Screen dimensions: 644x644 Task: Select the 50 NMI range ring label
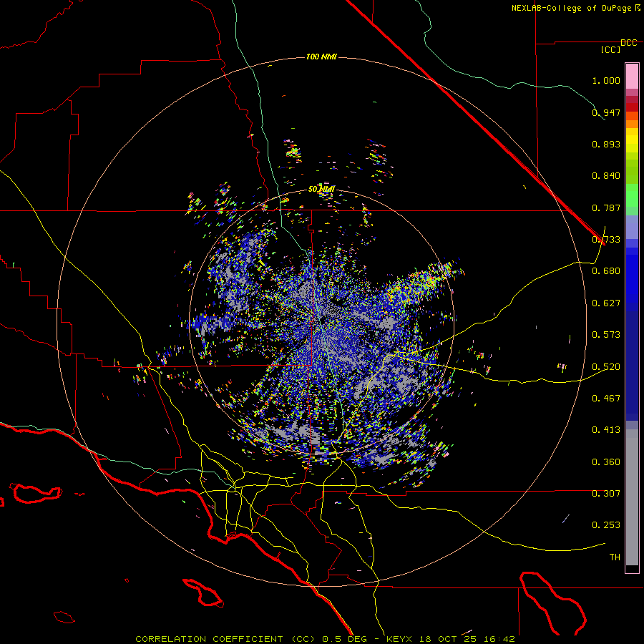click(321, 189)
